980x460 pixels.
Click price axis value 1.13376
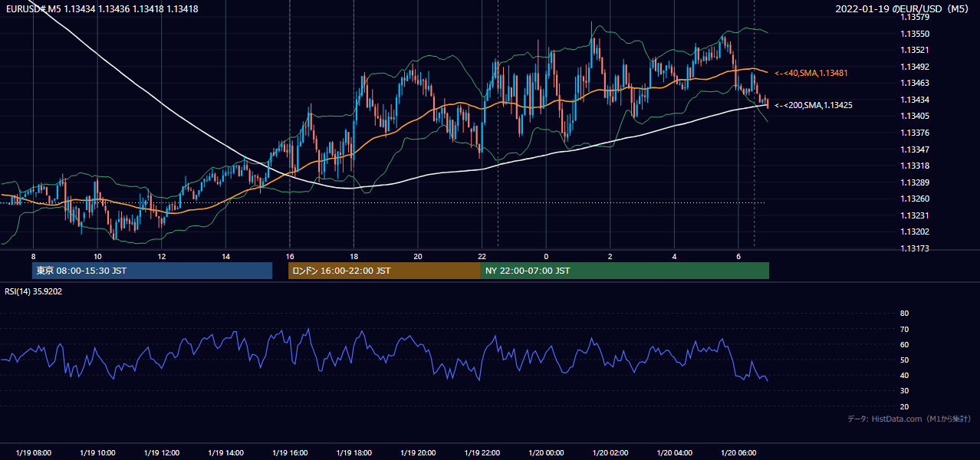pyautogui.click(x=915, y=133)
